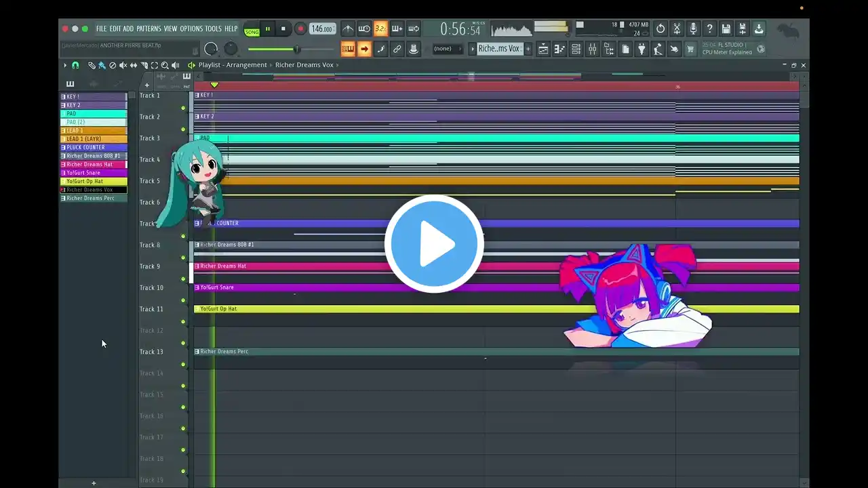The height and width of the screenshot is (488, 868).
Task: Open the (none) snap selector dropdown
Action: click(x=448, y=49)
